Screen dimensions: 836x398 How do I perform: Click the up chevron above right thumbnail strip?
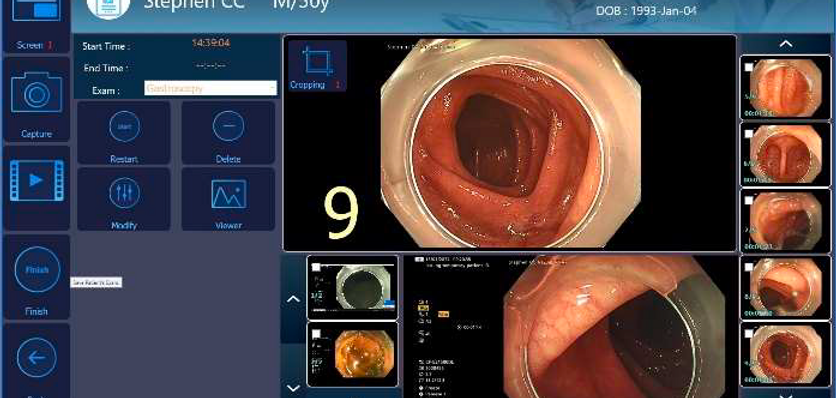click(x=786, y=44)
